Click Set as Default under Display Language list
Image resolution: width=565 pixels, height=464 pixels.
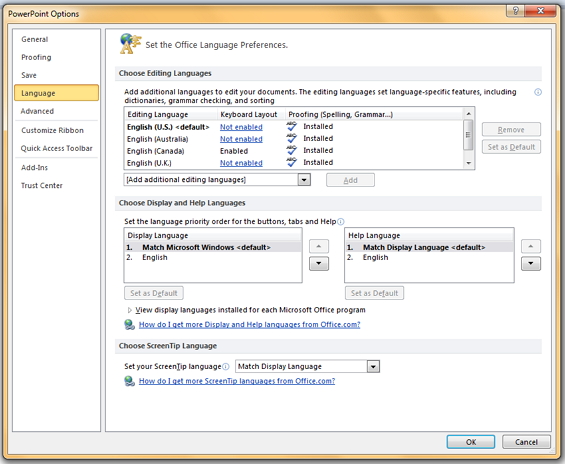(154, 293)
